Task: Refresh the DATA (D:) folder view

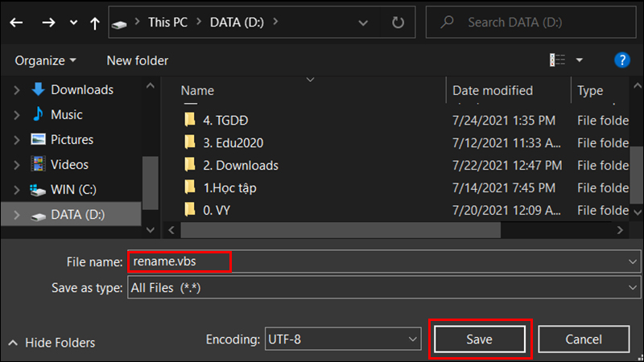Action: coord(398,23)
